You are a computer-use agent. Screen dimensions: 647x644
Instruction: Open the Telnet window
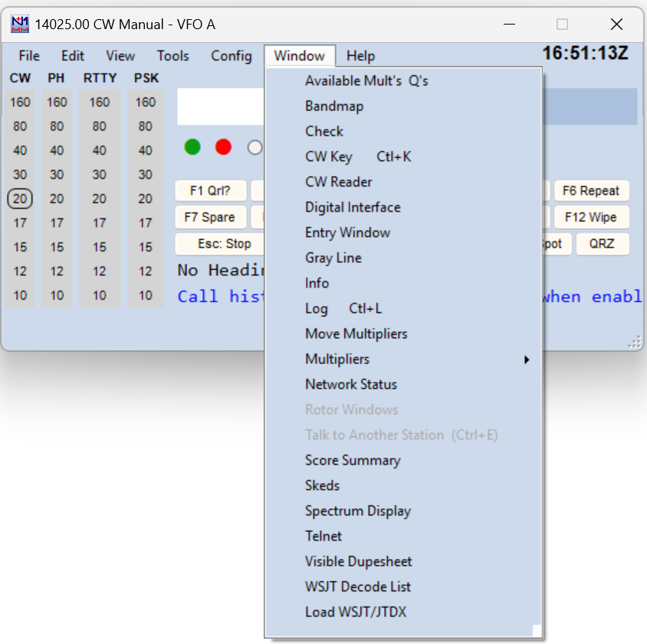coord(323,536)
